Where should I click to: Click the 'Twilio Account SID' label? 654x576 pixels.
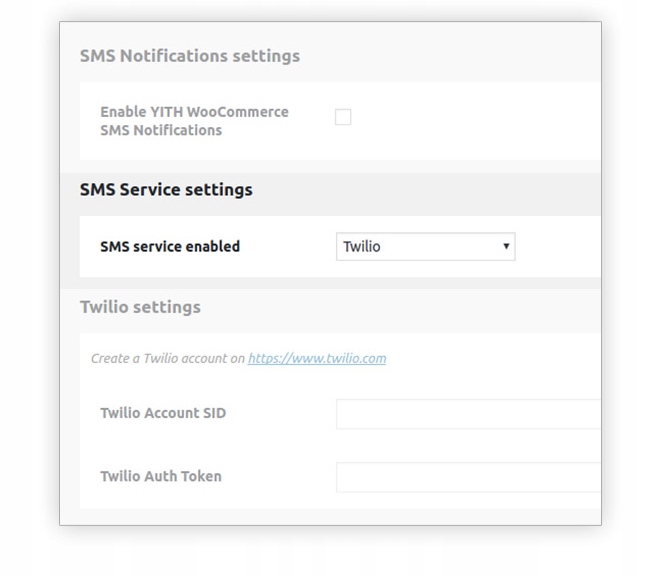[163, 413]
